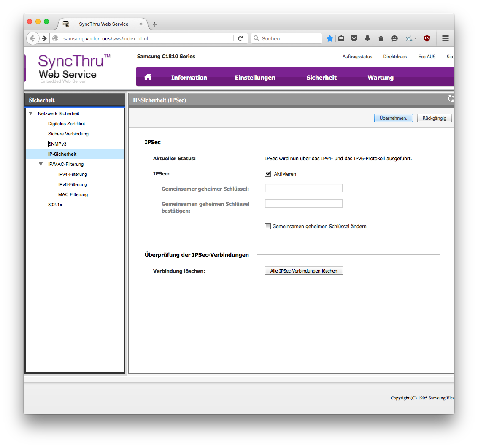Viewport: 478px width, 448px height.
Task: Open the Firefox hamburger menu
Action: coord(446,38)
